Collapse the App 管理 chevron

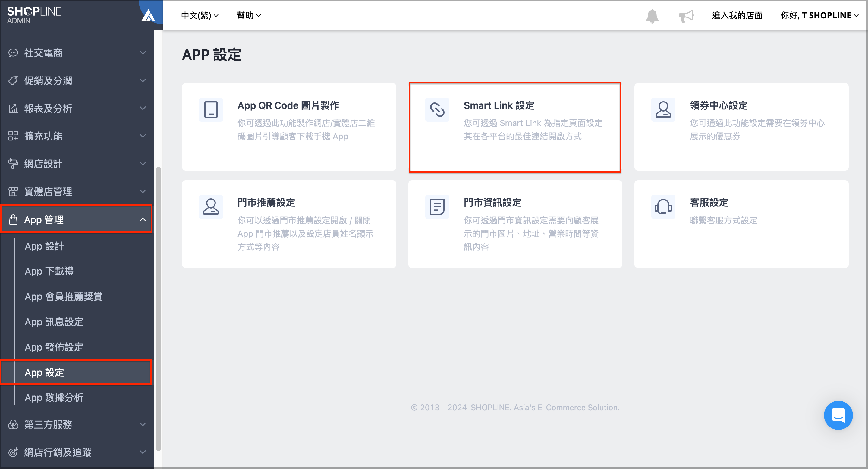coord(143,219)
